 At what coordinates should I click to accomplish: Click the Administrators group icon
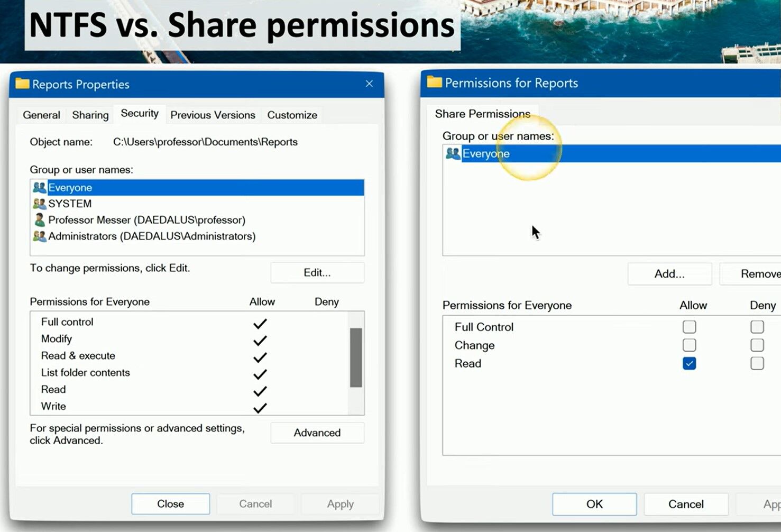tap(40, 236)
